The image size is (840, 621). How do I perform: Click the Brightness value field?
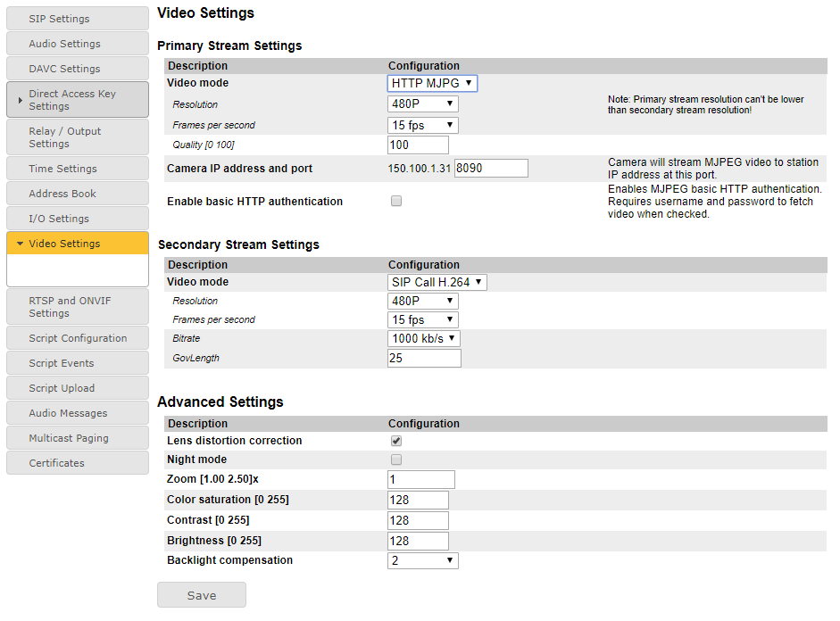pyautogui.click(x=418, y=541)
